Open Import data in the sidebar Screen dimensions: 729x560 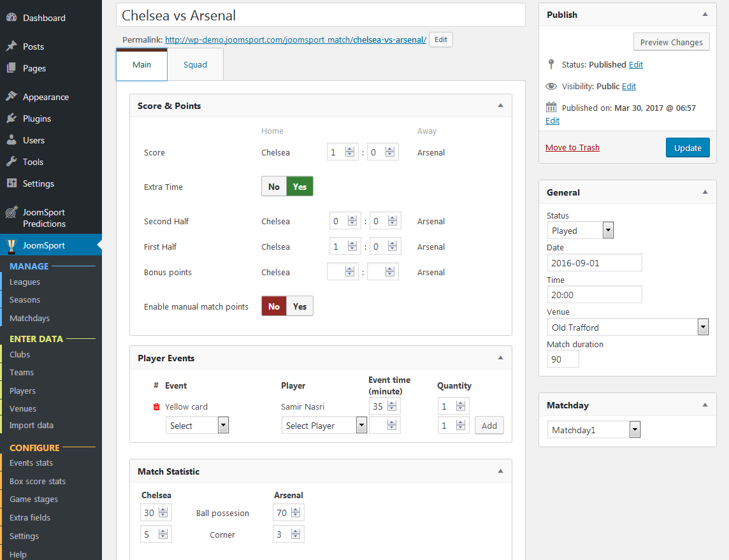click(x=31, y=425)
